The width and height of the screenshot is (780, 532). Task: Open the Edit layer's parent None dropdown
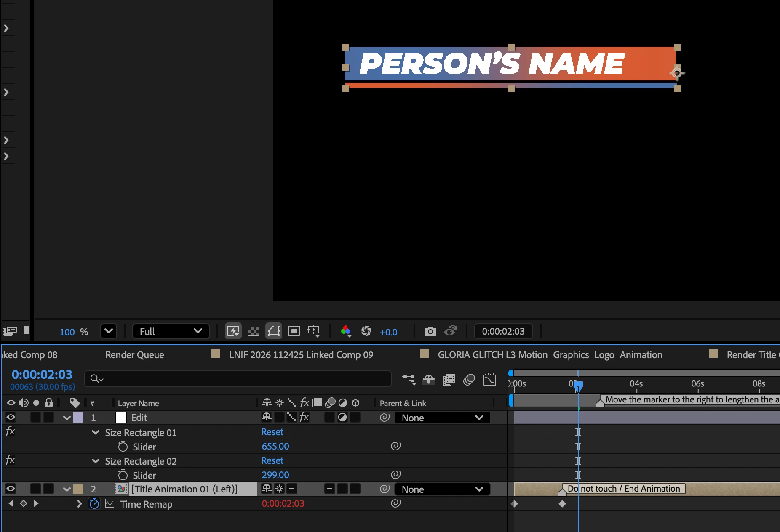[442, 418]
